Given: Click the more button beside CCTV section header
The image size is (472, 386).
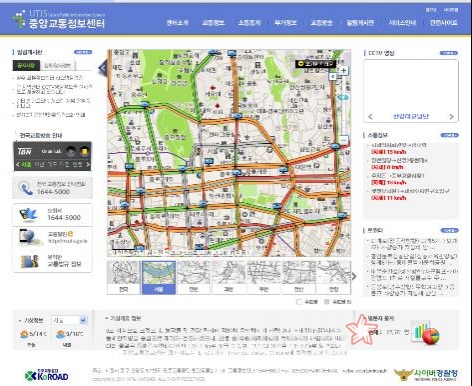Looking at the screenshot, I should point(449,53).
